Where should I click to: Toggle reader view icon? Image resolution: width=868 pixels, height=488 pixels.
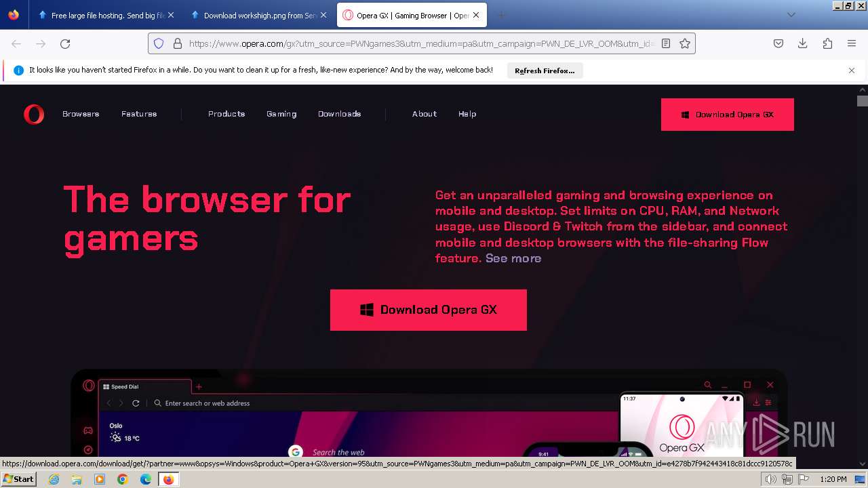pos(666,43)
